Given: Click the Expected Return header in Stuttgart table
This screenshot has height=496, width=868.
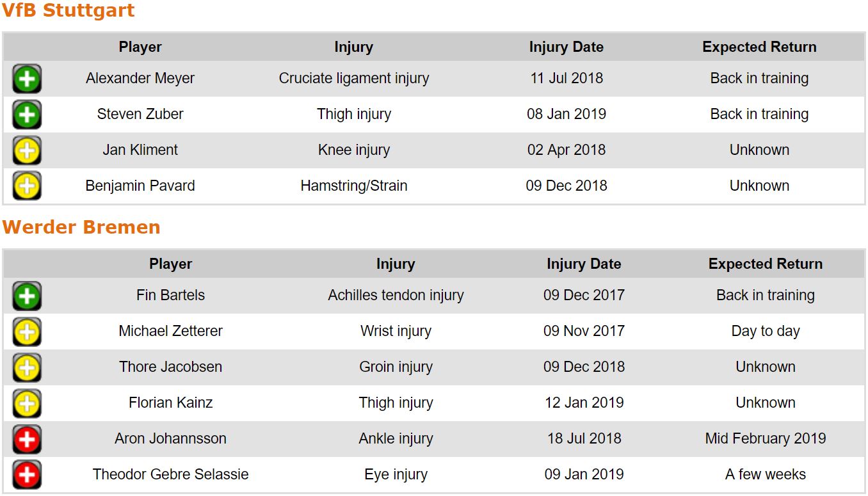Looking at the screenshot, I should coord(759,47).
